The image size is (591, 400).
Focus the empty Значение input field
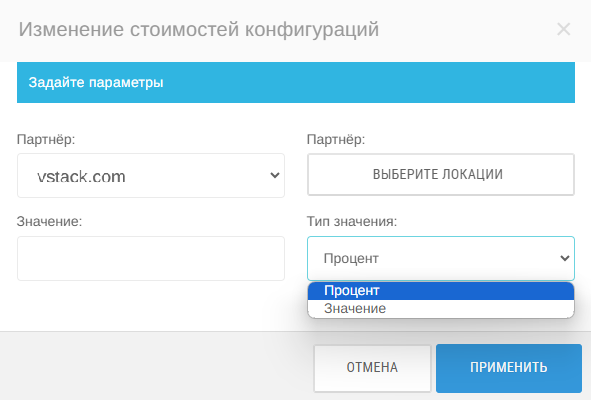(151, 258)
